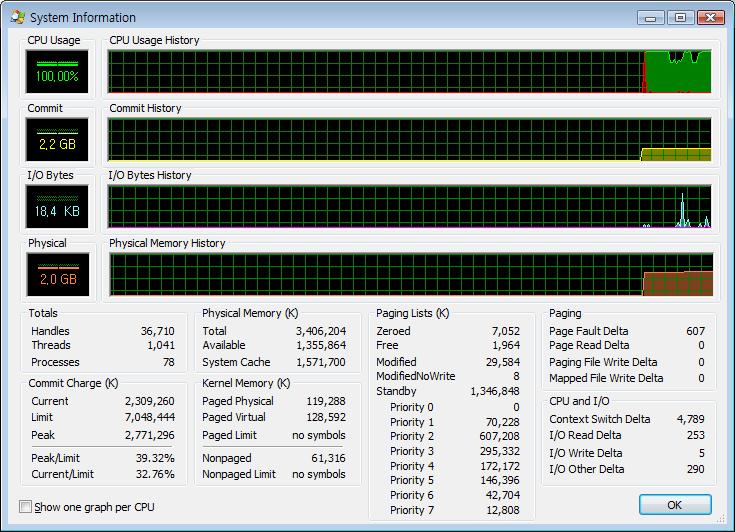Click the Physical Memory History graph
The width and height of the screenshot is (735, 532).
pos(411,275)
